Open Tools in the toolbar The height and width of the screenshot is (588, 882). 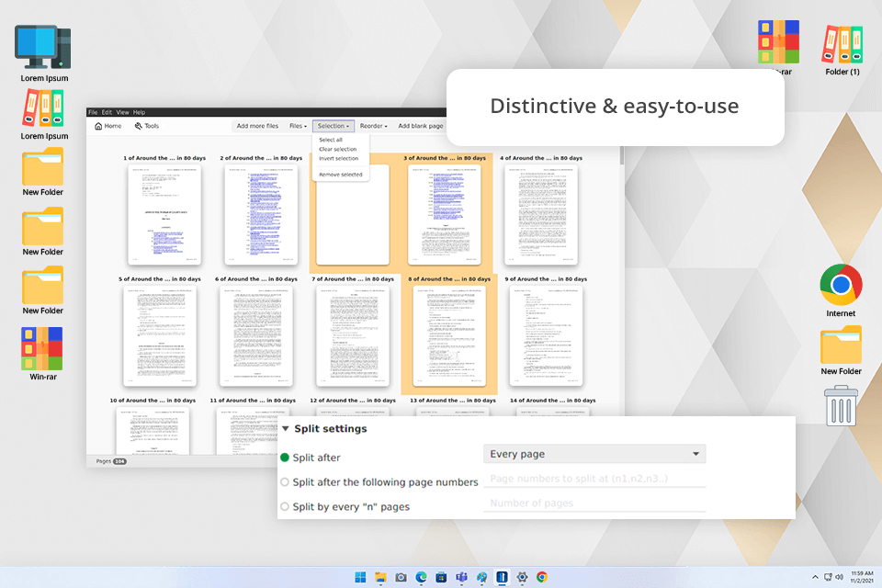[147, 126]
